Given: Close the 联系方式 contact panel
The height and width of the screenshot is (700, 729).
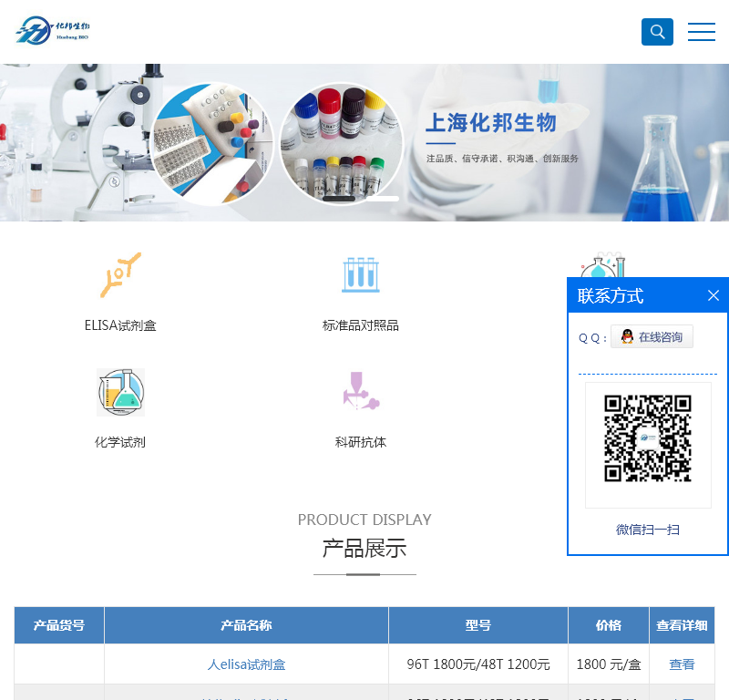Looking at the screenshot, I should [x=714, y=295].
